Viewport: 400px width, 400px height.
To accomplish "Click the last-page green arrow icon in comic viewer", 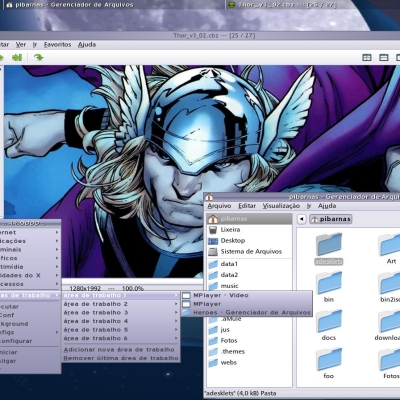I will pos(17,57).
